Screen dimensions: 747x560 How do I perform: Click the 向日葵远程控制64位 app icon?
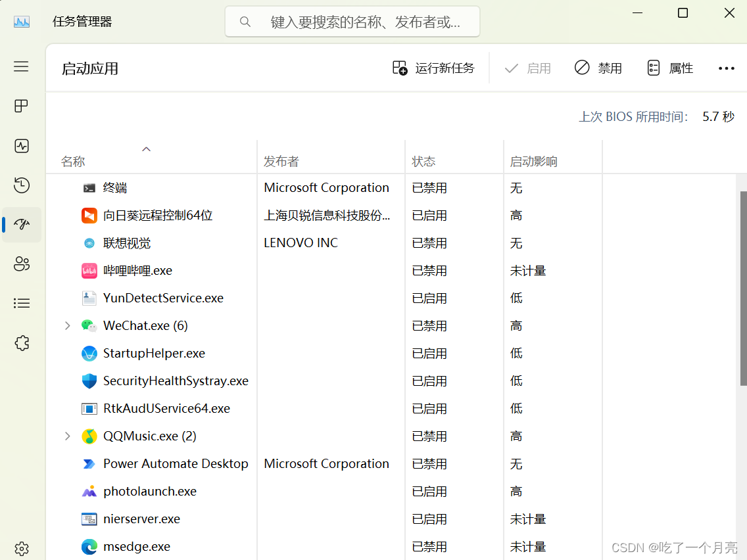(x=89, y=216)
